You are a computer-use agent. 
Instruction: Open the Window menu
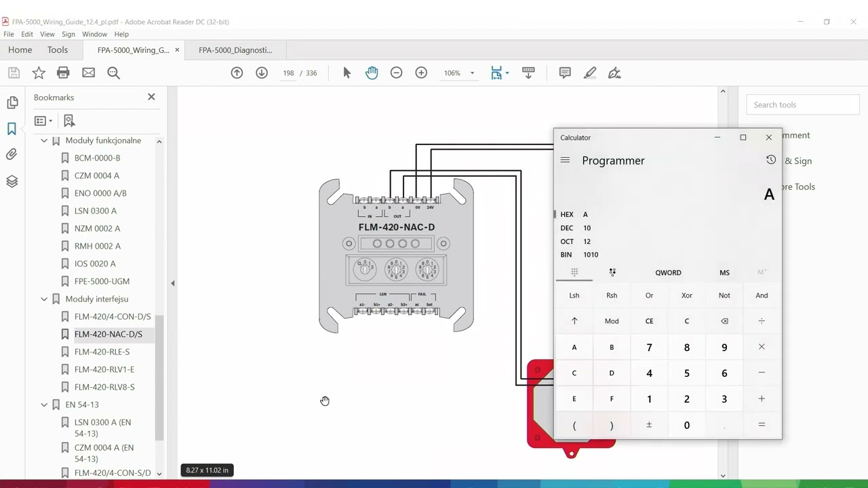click(94, 34)
